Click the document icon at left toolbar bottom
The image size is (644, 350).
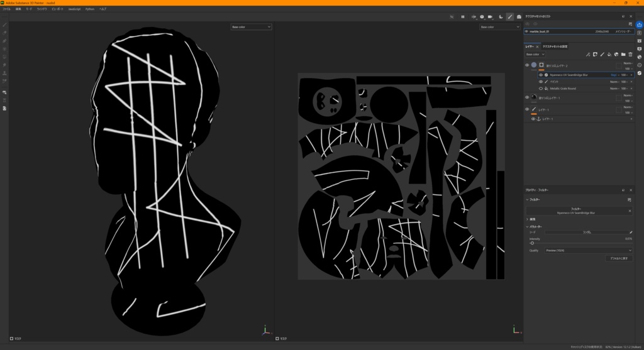click(4, 108)
